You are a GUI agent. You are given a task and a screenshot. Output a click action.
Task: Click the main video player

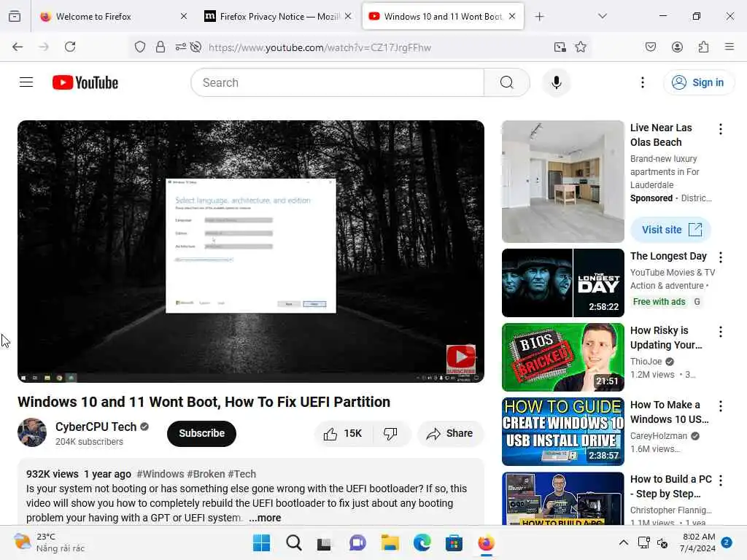coord(251,252)
